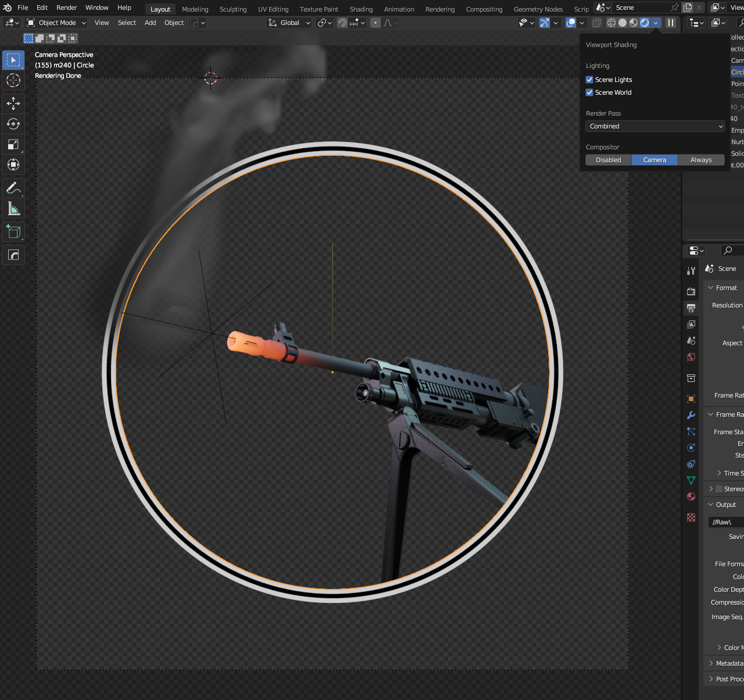Switch to the Animation workspace tab

(399, 9)
